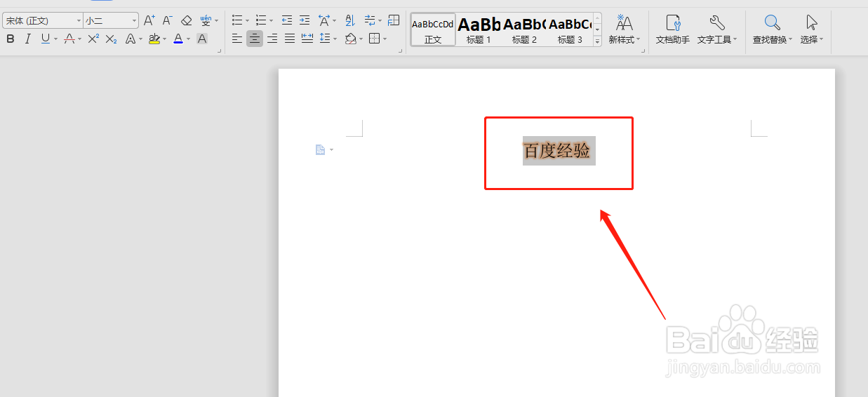
Task: Open the paragraph settings dialog launcher
Action: point(399,51)
